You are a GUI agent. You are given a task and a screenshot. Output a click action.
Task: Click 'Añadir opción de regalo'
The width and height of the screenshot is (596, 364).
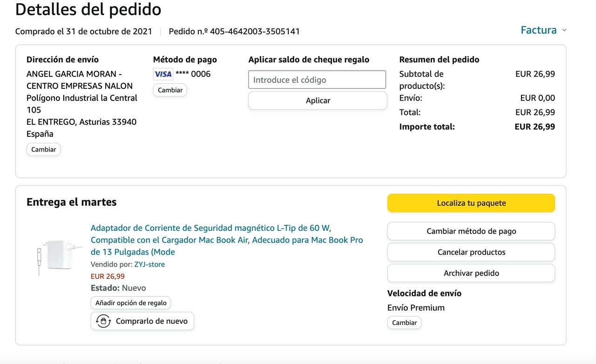point(131,303)
